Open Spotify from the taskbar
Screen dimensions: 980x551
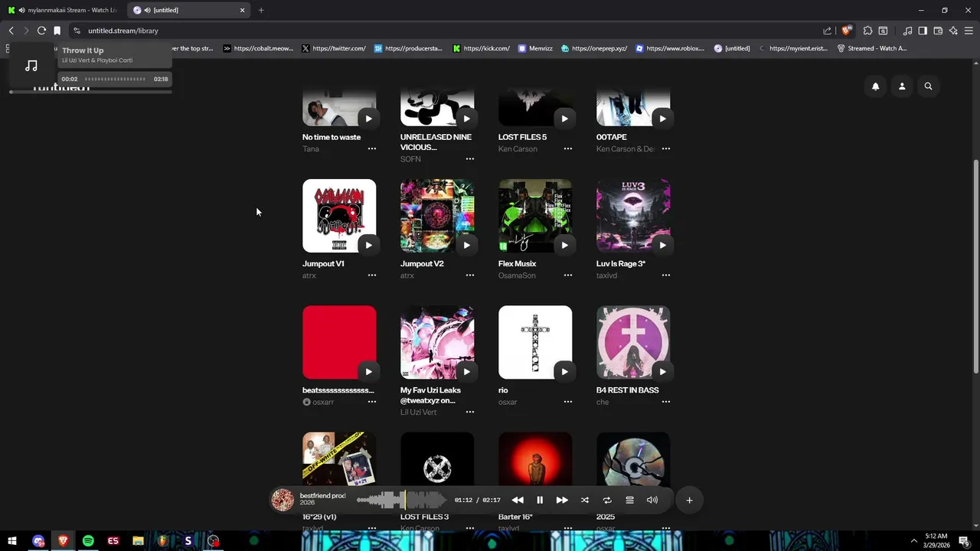[88, 541]
